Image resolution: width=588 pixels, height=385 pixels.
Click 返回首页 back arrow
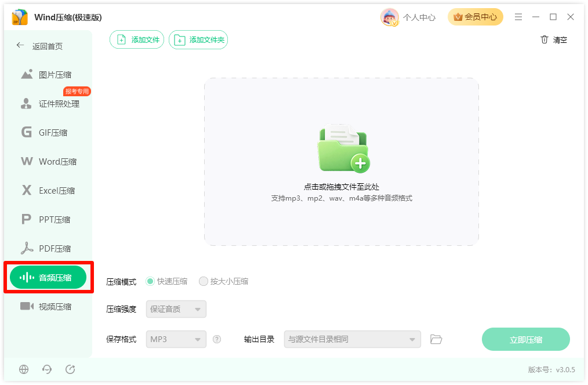coord(20,45)
